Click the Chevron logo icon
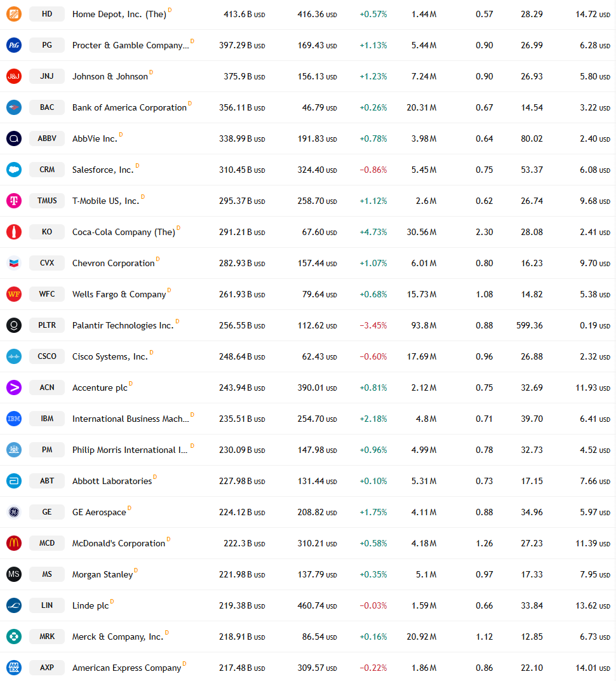This screenshot has height=681, width=616. tap(14, 263)
